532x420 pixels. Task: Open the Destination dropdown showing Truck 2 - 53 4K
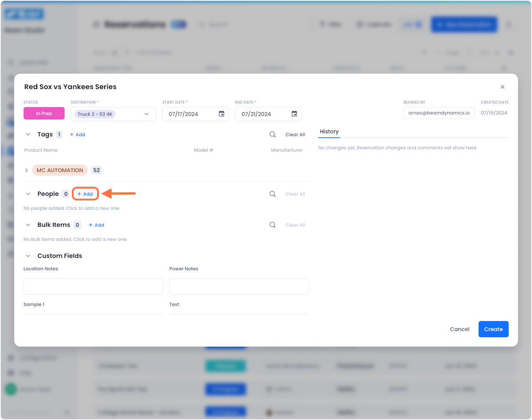tap(113, 114)
